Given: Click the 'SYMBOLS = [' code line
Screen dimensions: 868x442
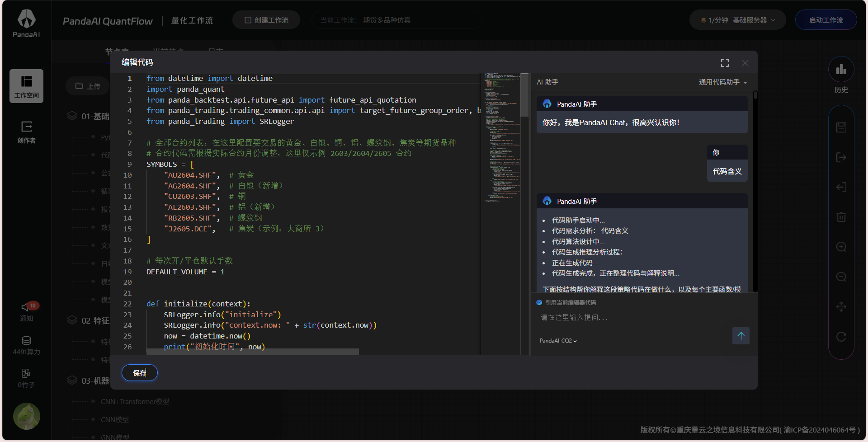Looking at the screenshot, I should (170, 164).
